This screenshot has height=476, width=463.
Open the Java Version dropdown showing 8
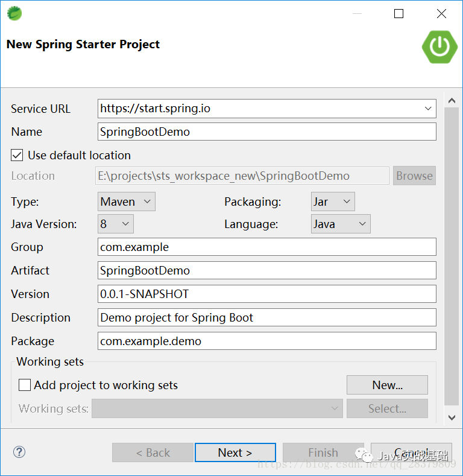point(116,224)
